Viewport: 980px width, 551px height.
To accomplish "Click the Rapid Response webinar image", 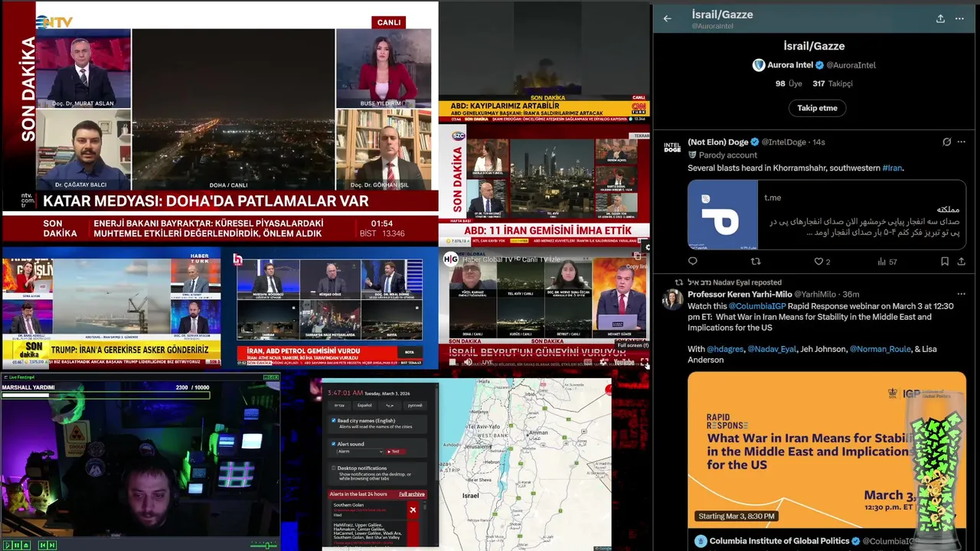I will [826, 450].
